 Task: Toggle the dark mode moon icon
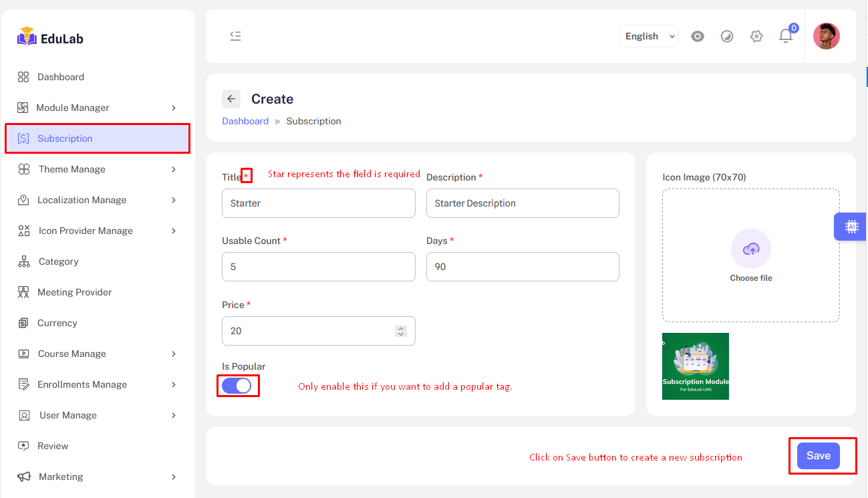(727, 36)
